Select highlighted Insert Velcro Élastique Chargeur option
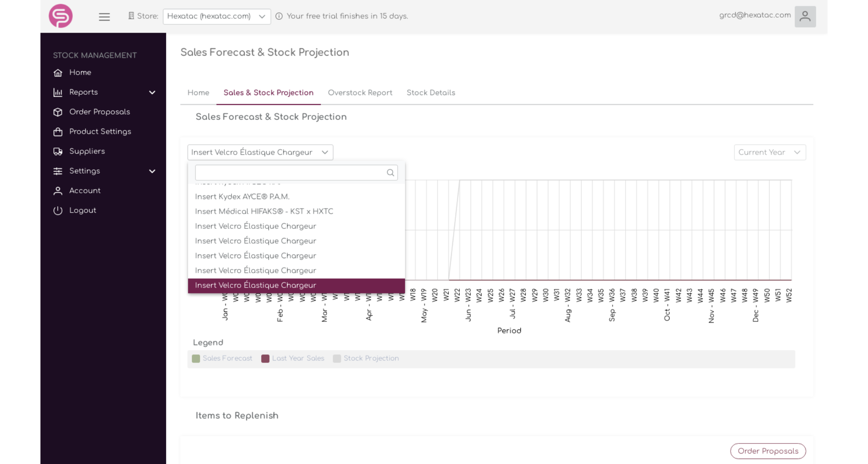868x464 pixels. pyautogui.click(x=296, y=285)
